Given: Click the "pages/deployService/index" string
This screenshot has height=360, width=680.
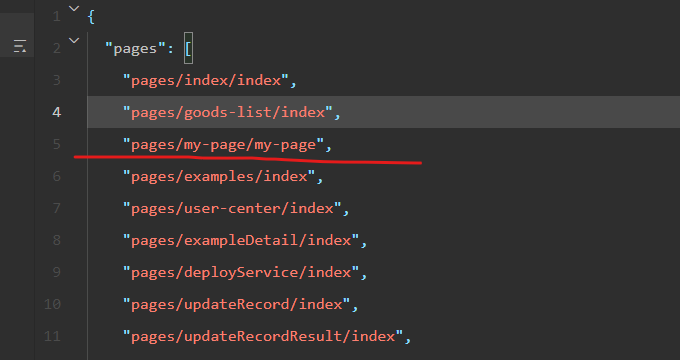Looking at the screenshot, I should pyautogui.click(x=242, y=273).
